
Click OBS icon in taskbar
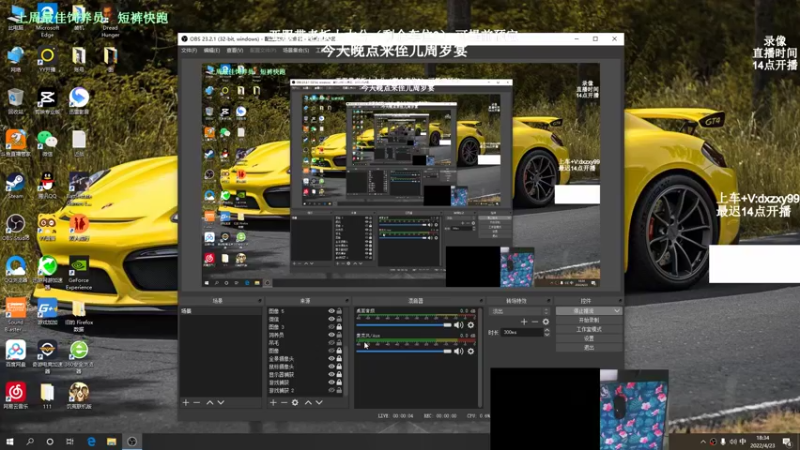pyautogui.click(x=132, y=441)
